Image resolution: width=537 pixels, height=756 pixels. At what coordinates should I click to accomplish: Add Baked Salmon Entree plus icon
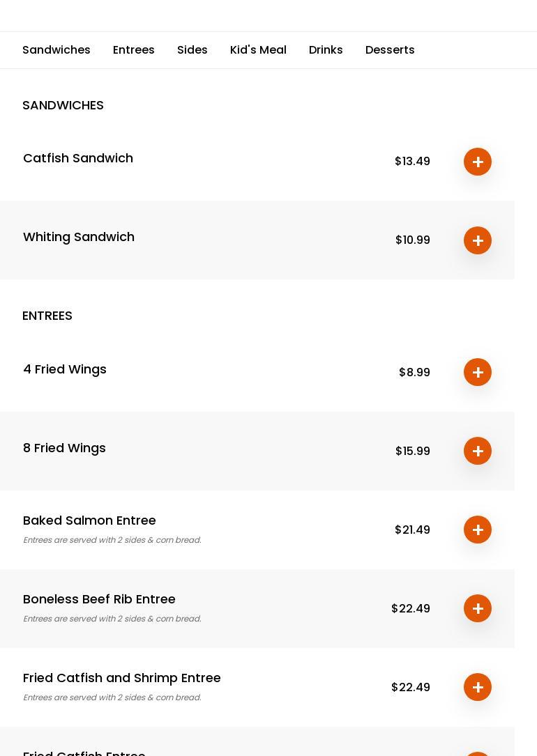point(478,530)
